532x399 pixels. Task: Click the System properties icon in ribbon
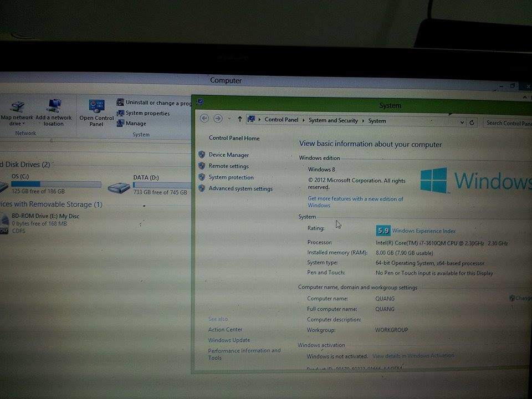click(x=120, y=113)
